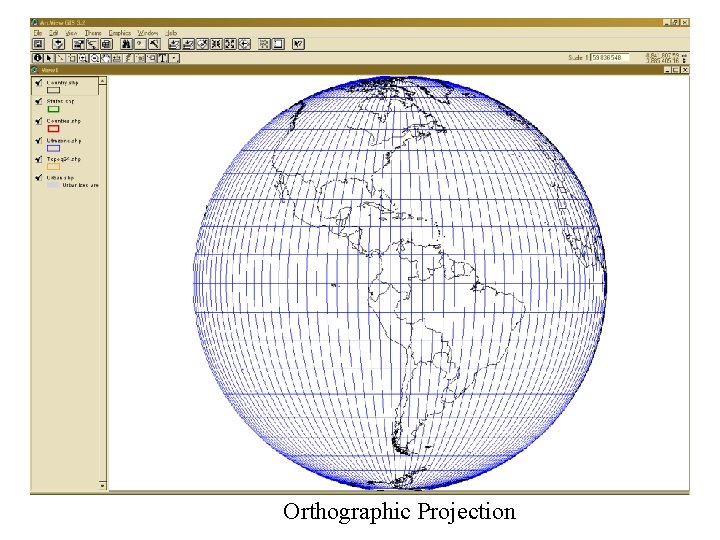Click the Country.shp gray outline legend symbol

[x=53, y=90]
